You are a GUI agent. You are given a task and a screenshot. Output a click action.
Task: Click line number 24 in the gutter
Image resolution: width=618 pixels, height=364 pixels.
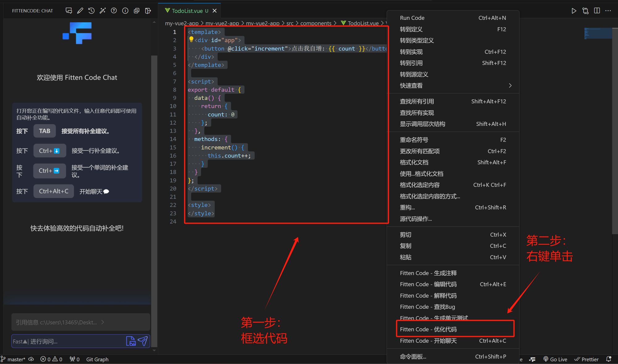tap(173, 222)
